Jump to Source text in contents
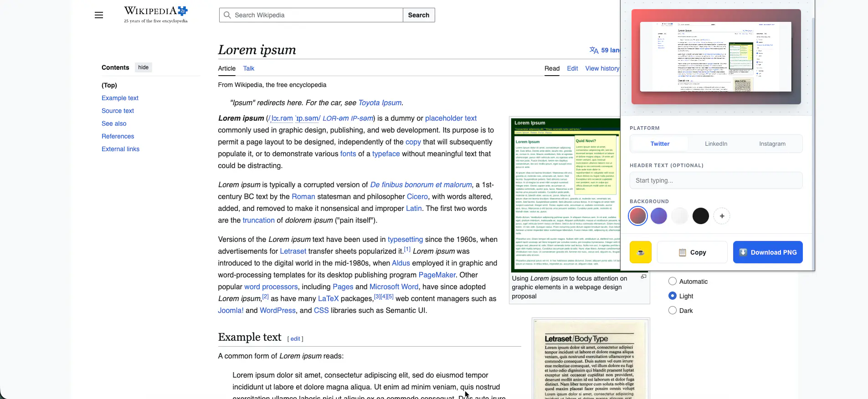This screenshot has width=868, height=399. tap(118, 111)
